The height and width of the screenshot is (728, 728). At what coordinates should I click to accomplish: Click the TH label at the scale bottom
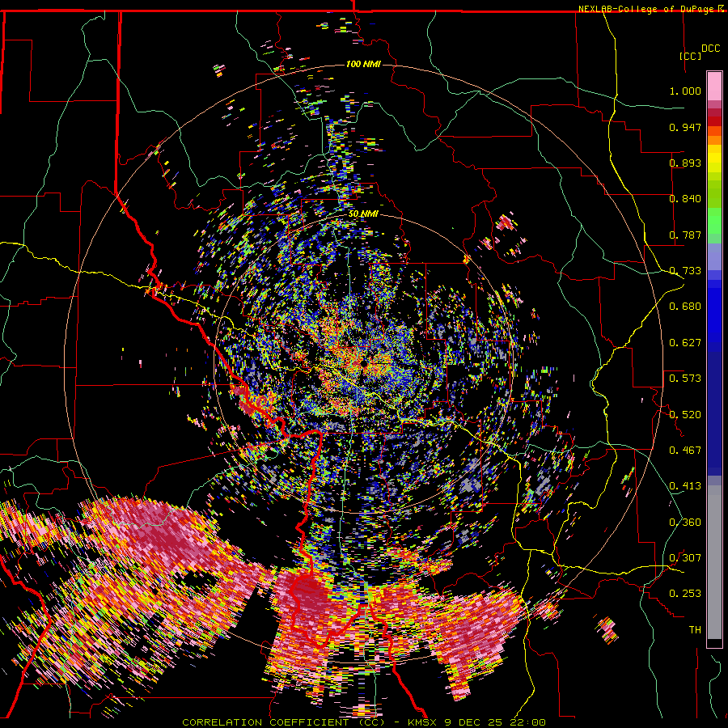[x=695, y=630]
